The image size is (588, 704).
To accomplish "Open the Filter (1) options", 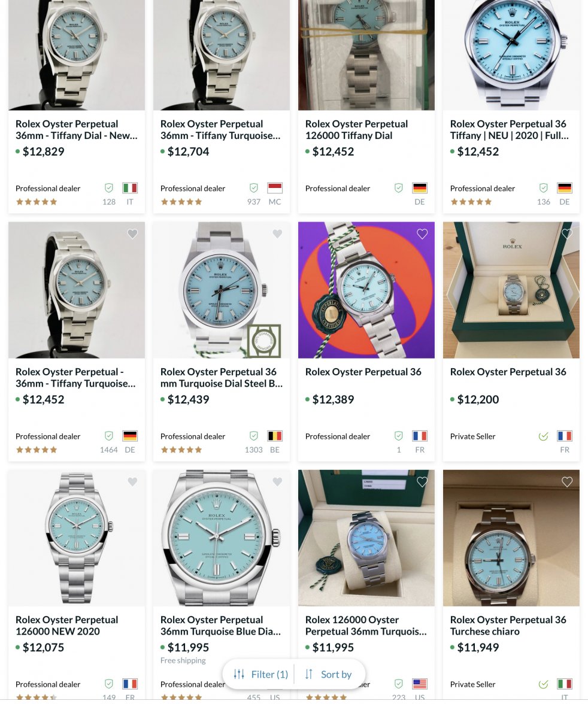I will pos(260,674).
